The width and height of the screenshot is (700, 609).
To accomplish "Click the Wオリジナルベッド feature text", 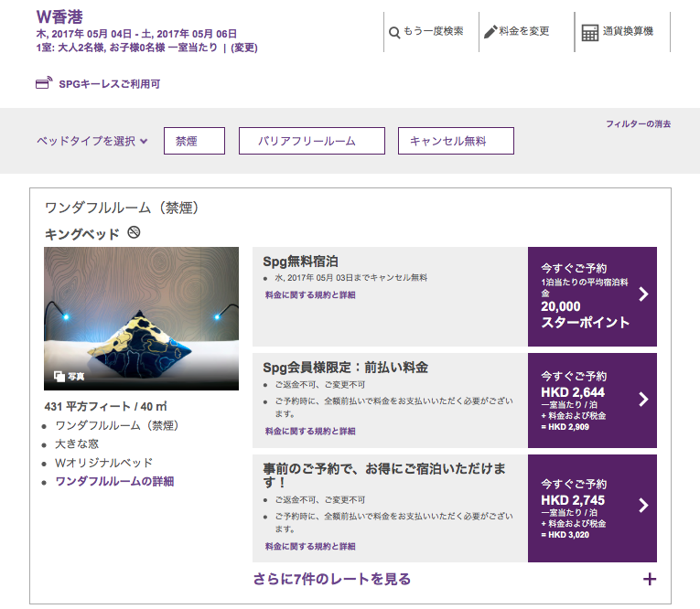I will pos(103,463).
